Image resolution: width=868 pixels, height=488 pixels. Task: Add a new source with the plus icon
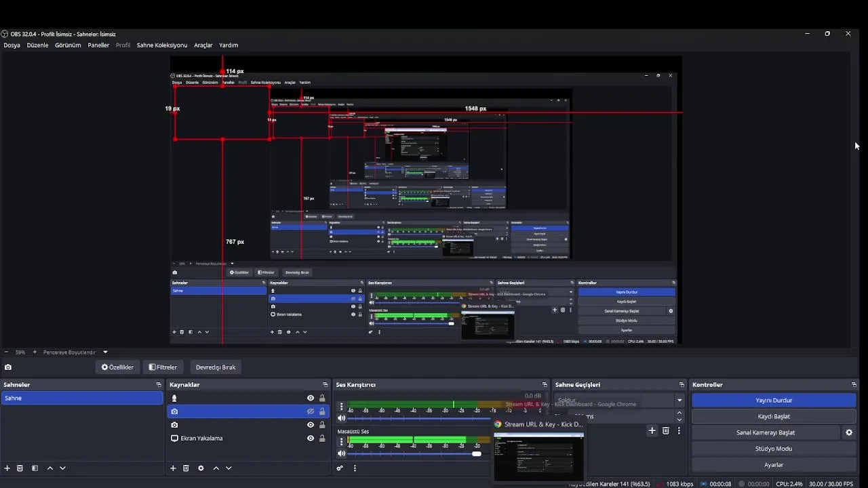tap(173, 468)
